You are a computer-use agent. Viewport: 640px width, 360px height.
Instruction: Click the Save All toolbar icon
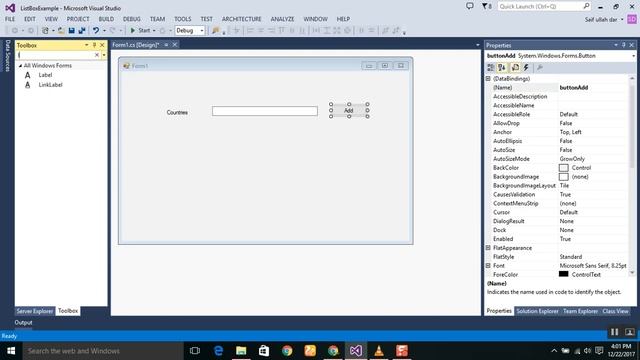(82, 30)
